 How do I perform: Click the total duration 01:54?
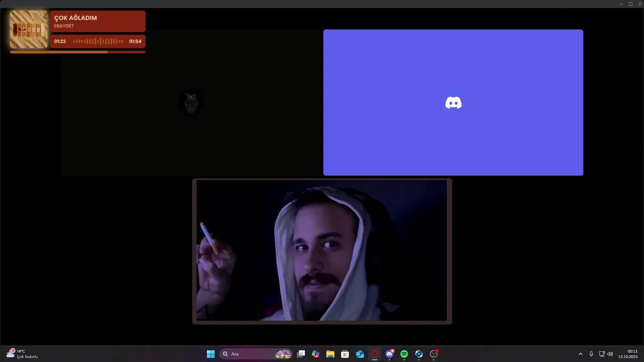[x=135, y=41]
